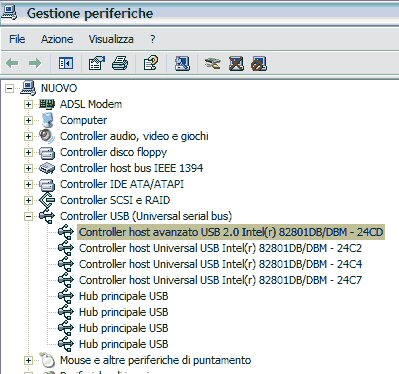Viewport: 399px width, 374px height.
Task: Click the 24CD USB controller icon
Action: pos(66,232)
